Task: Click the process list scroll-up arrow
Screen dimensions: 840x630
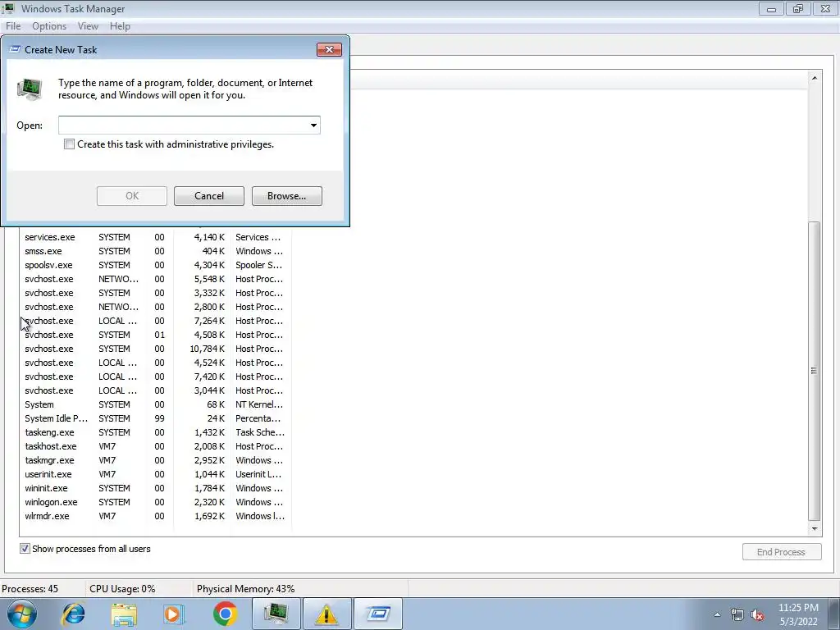Action: (815, 78)
